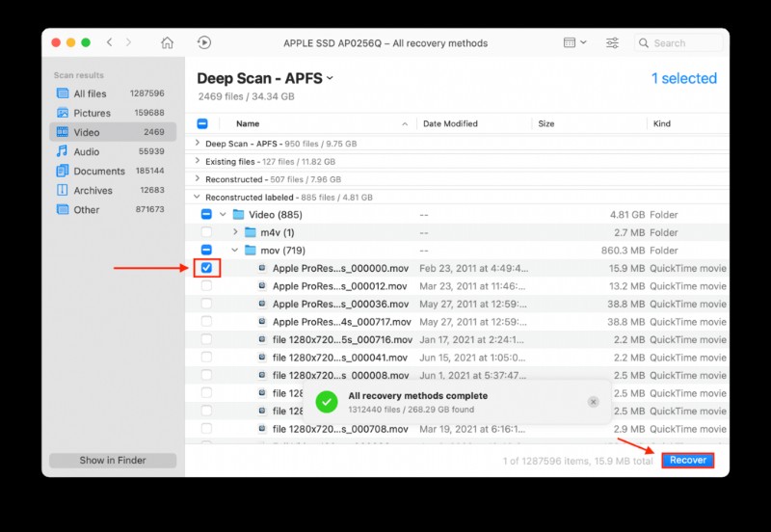Click the Video (885) folder icon

pyautogui.click(x=238, y=214)
